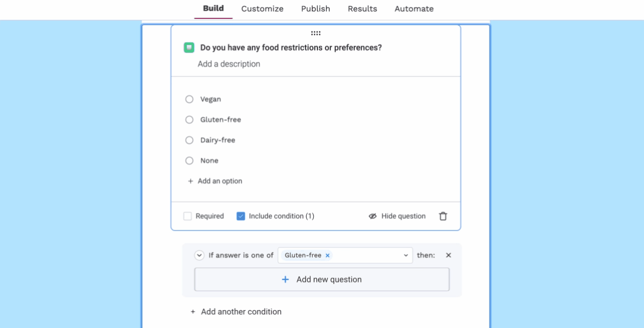Go to the Automate tab
This screenshot has width=644, height=328.
[414, 9]
